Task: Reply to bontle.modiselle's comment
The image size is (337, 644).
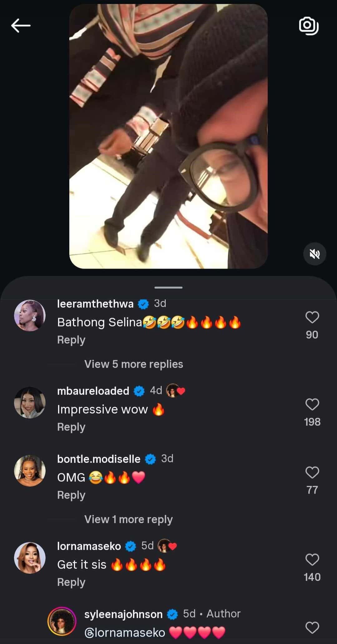Action: pyautogui.click(x=71, y=495)
